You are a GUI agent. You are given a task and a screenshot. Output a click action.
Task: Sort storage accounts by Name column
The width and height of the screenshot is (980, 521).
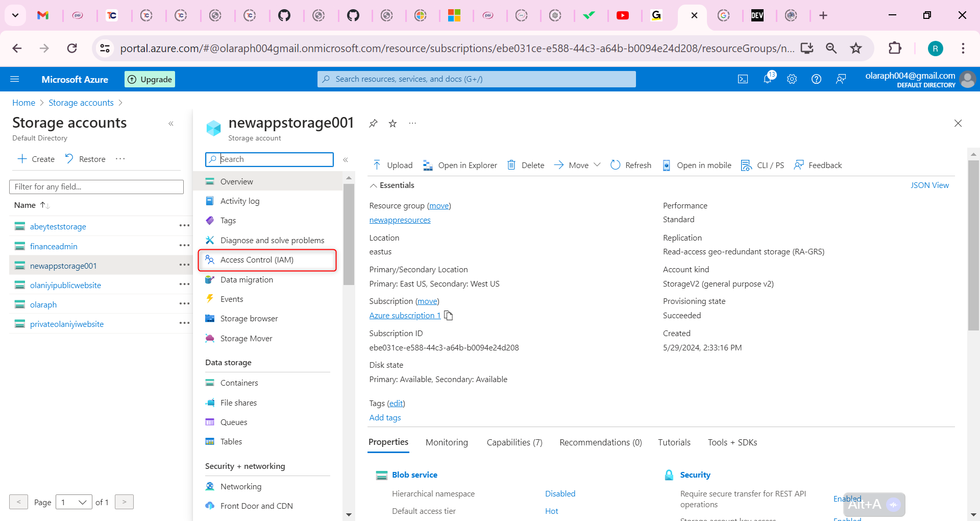pos(32,205)
